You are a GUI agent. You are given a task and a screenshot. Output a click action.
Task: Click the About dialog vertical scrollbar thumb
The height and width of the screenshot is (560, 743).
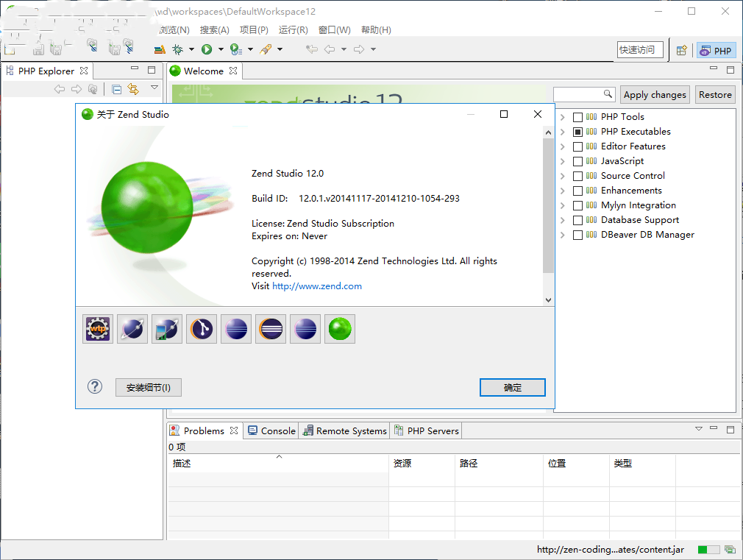tap(548, 205)
